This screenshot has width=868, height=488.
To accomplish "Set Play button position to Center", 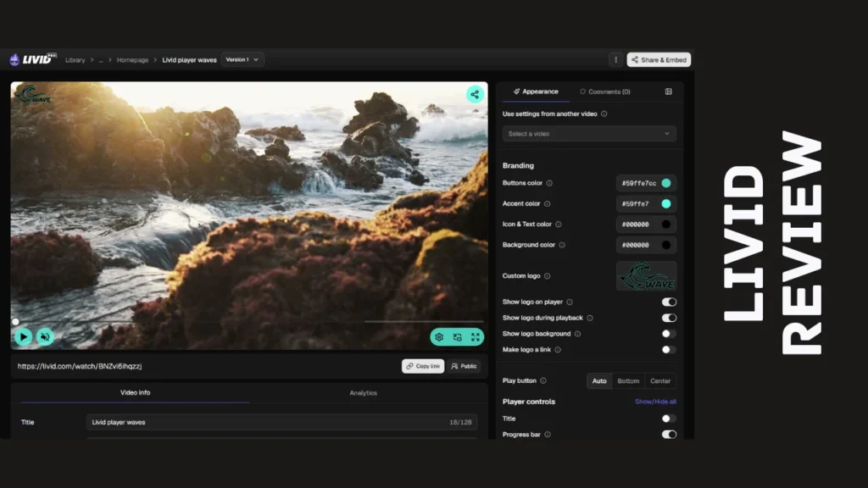I will (659, 380).
